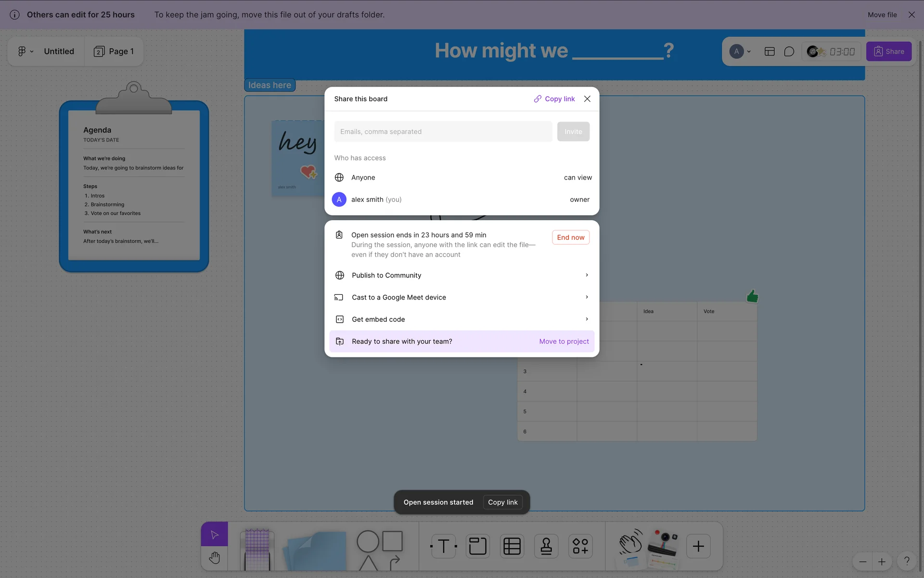924x578 pixels.
Task: Click the toggle layout panel icon
Action: (769, 52)
